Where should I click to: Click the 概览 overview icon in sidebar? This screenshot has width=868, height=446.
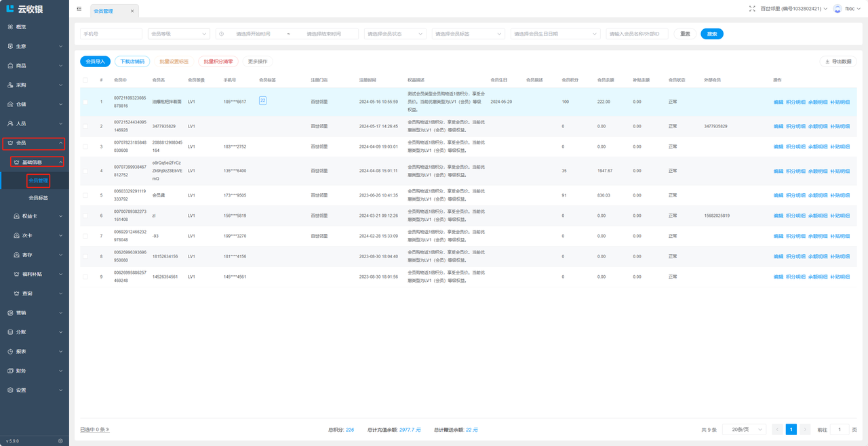pos(10,27)
